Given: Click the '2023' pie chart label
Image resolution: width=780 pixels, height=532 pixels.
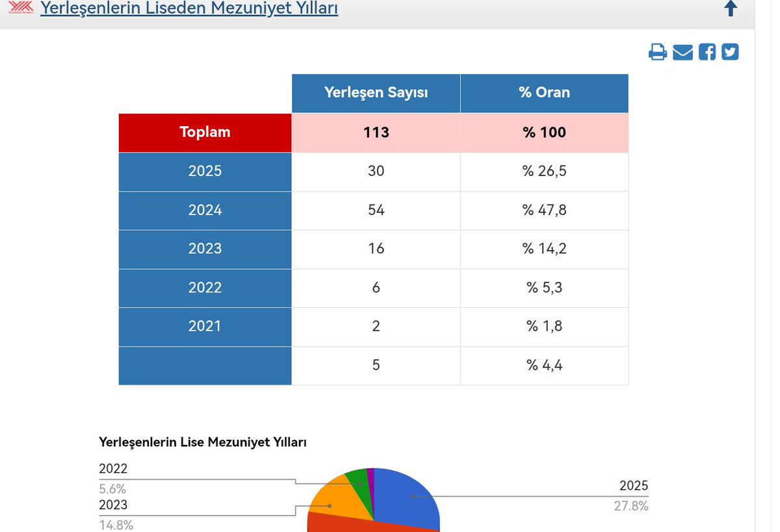Looking at the screenshot, I should (113, 505).
